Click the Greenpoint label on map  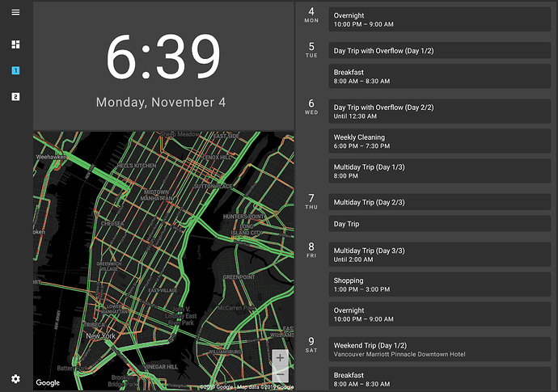(x=239, y=276)
